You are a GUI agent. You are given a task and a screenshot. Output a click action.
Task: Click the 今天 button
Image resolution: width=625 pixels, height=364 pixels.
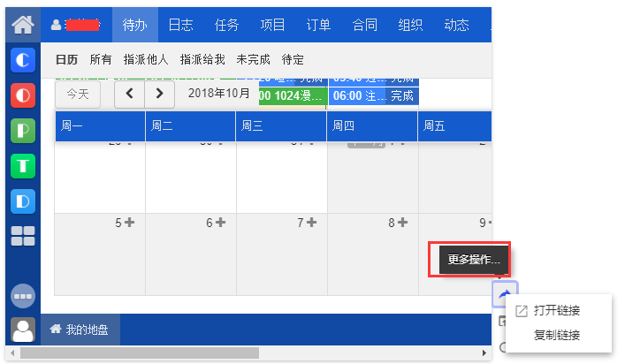(78, 93)
